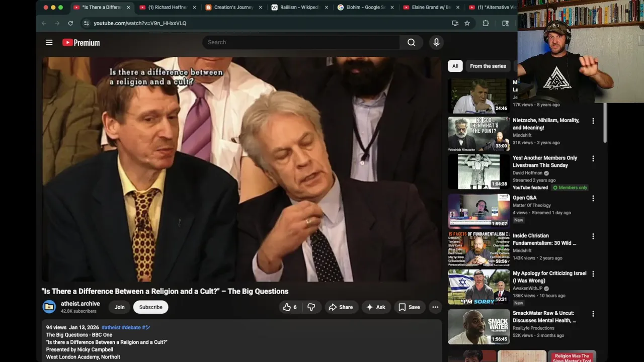
Task: Switch to the Elohim Google Search tab
Action: click(x=365, y=8)
